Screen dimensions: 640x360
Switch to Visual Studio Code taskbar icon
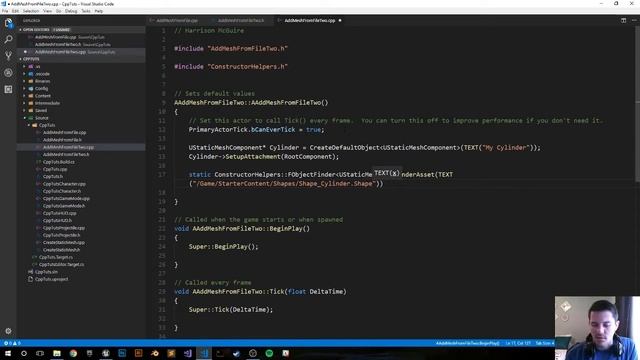tap(204, 353)
